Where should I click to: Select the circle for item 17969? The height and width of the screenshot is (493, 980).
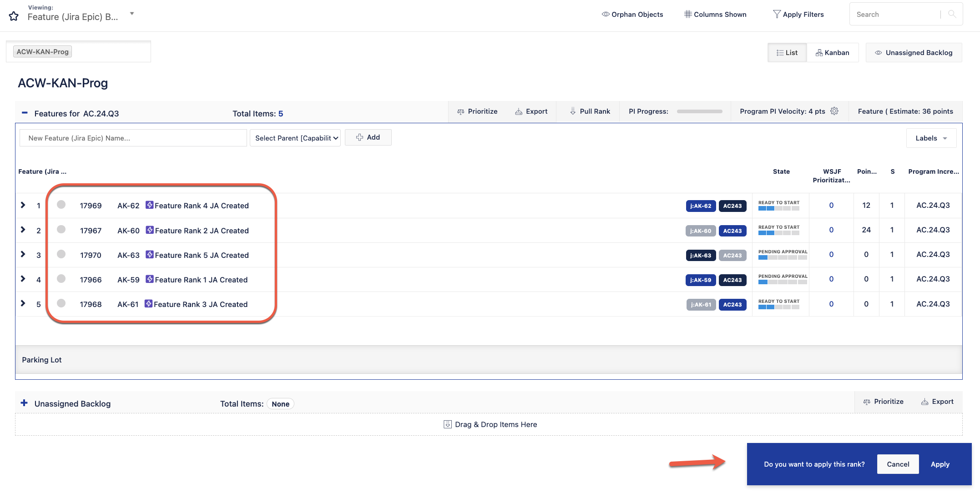click(61, 205)
